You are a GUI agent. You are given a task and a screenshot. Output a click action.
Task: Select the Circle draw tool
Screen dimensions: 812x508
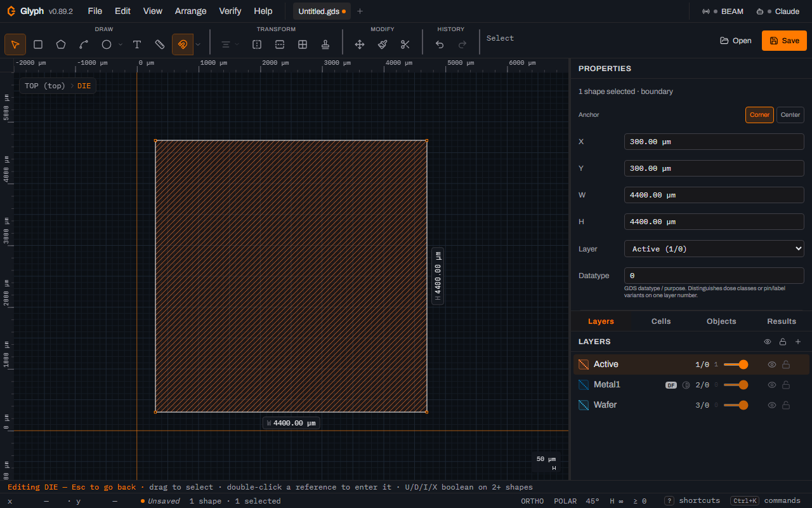107,44
